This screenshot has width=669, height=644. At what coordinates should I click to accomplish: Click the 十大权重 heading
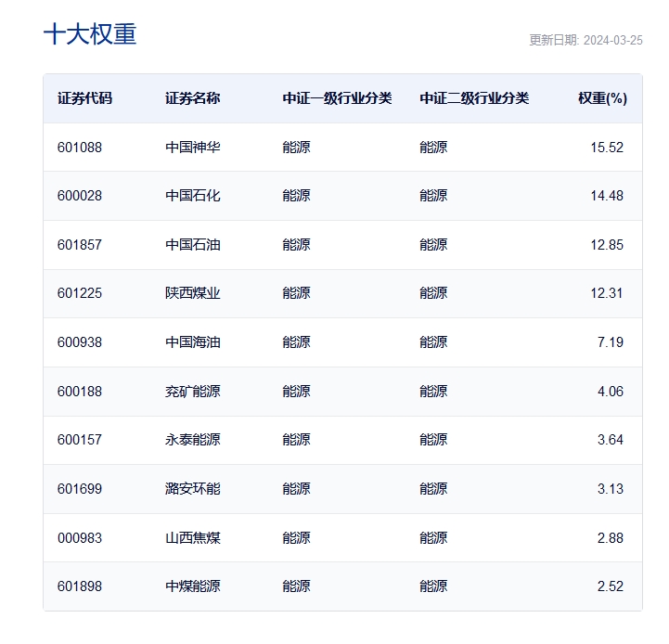pyautogui.click(x=90, y=34)
